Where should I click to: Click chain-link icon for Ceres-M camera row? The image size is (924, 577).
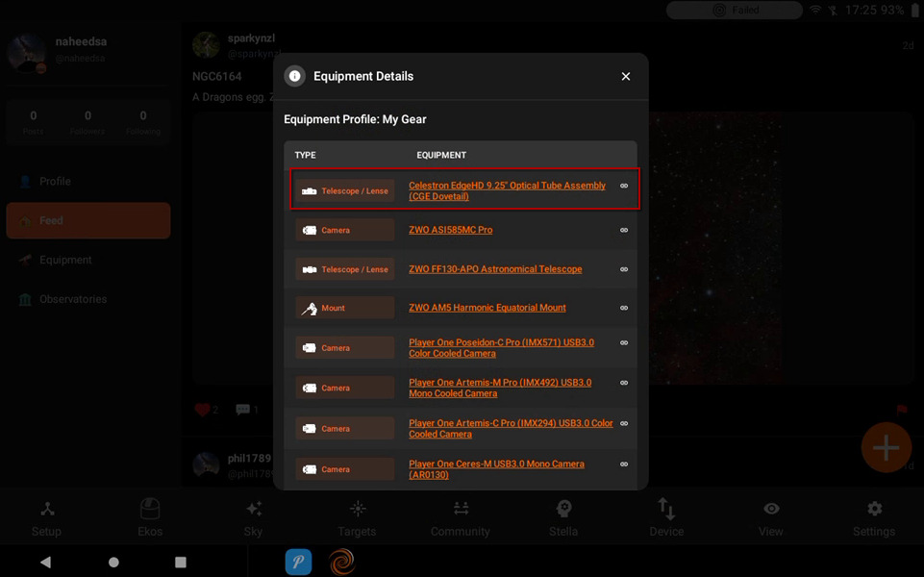[x=624, y=464]
